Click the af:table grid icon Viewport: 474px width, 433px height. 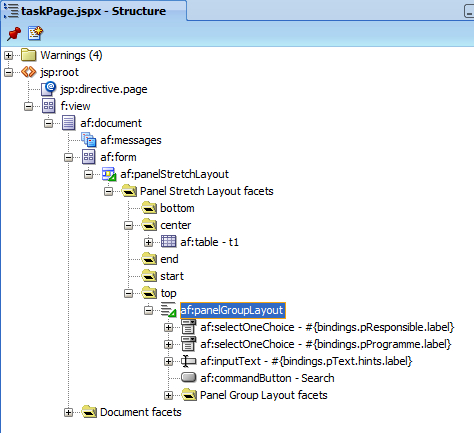[168, 242]
